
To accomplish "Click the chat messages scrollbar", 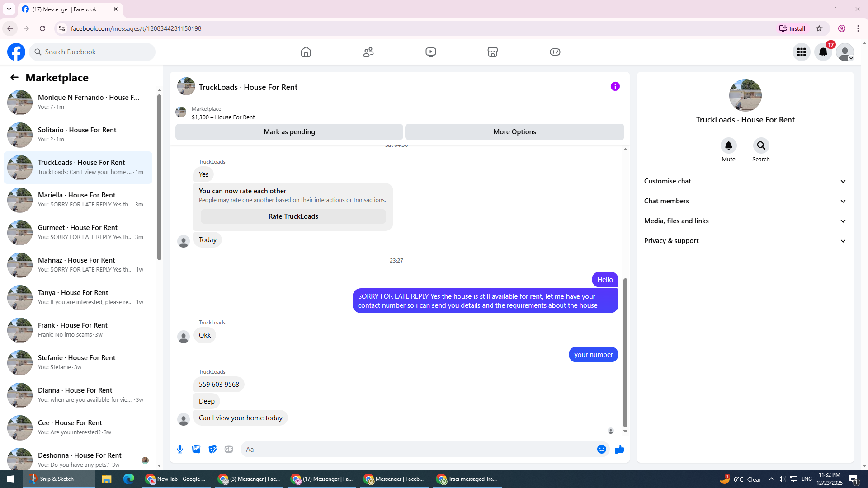I will coord(625,352).
